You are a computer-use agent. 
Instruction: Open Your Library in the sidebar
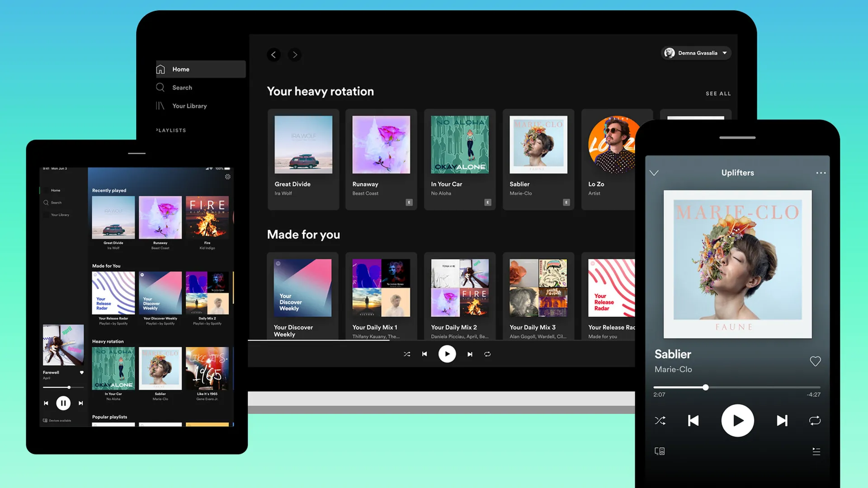point(189,106)
